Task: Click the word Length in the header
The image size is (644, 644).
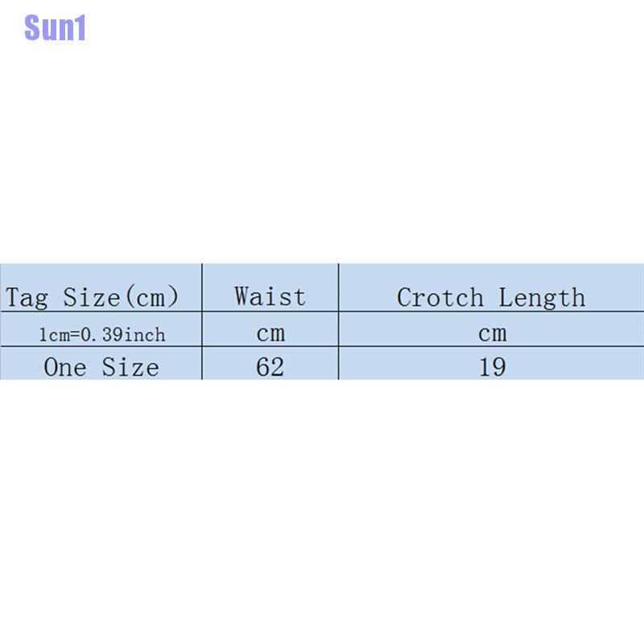Action: (541, 297)
